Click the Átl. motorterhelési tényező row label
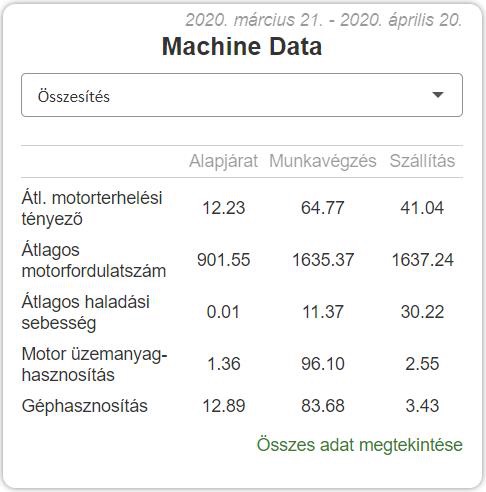 [92, 208]
